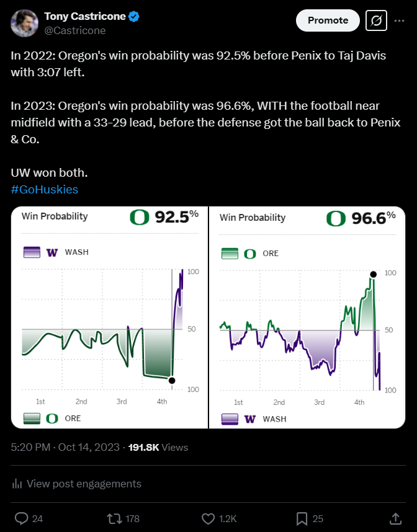This screenshot has height=532, width=417.
Task: Bookmark this post
Action: point(302,518)
